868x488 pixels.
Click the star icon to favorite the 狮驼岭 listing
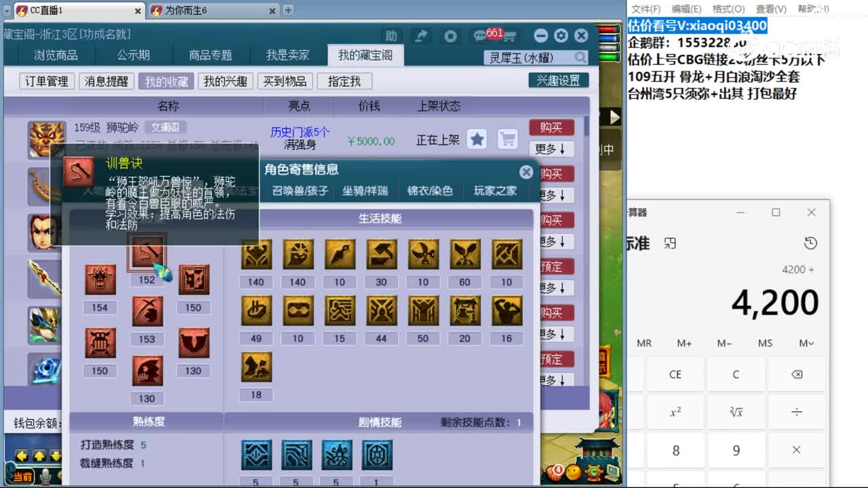tap(477, 138)
